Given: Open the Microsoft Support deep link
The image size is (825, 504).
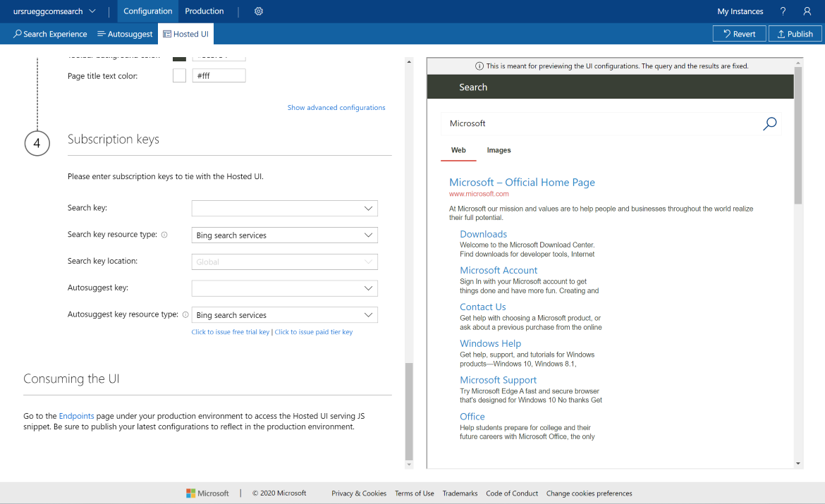Looking at the screenshot, I should [499, 380].
